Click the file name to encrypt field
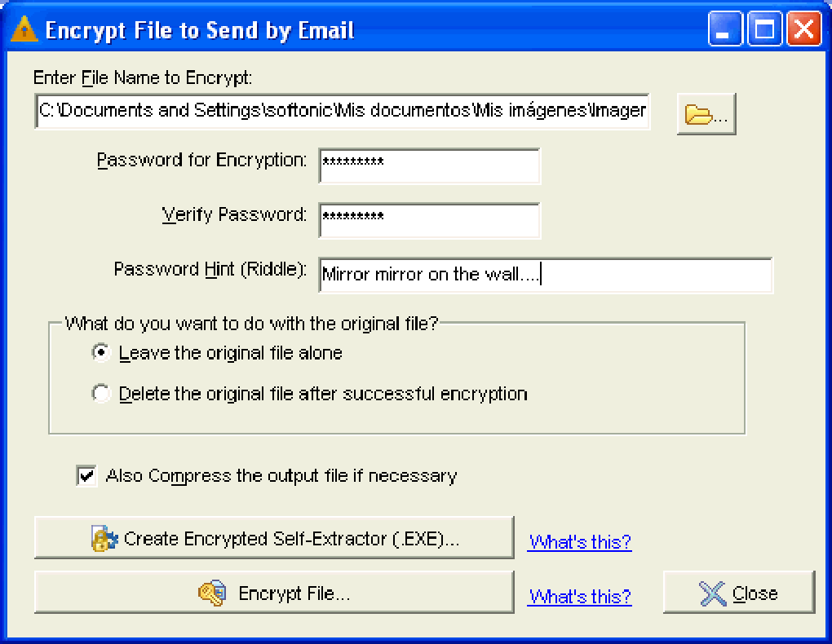 coord(343,111)
